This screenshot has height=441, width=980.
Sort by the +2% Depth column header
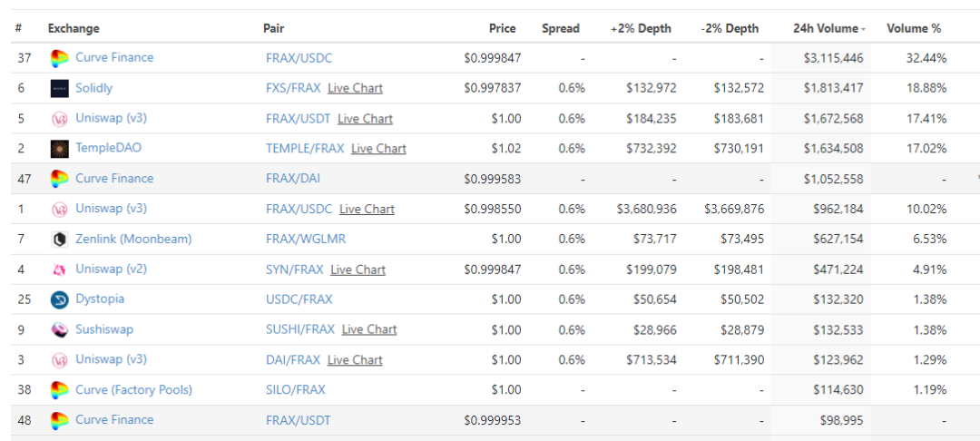641,29
